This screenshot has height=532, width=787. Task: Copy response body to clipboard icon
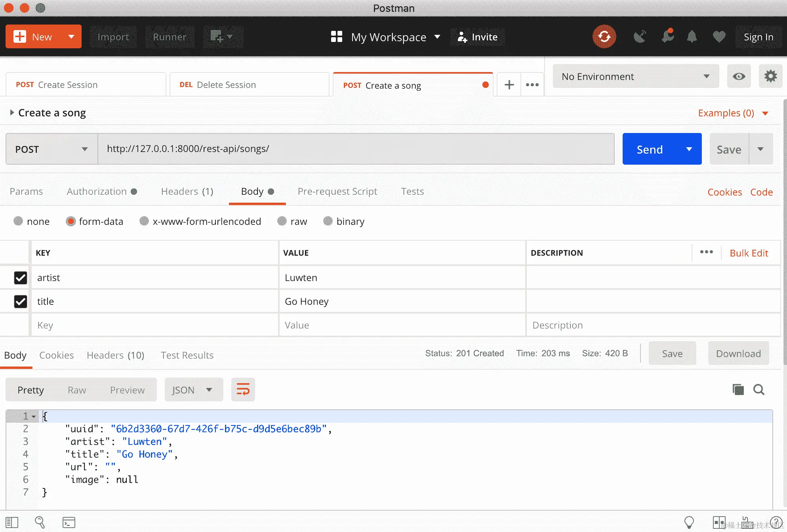[x=738, y=390]
